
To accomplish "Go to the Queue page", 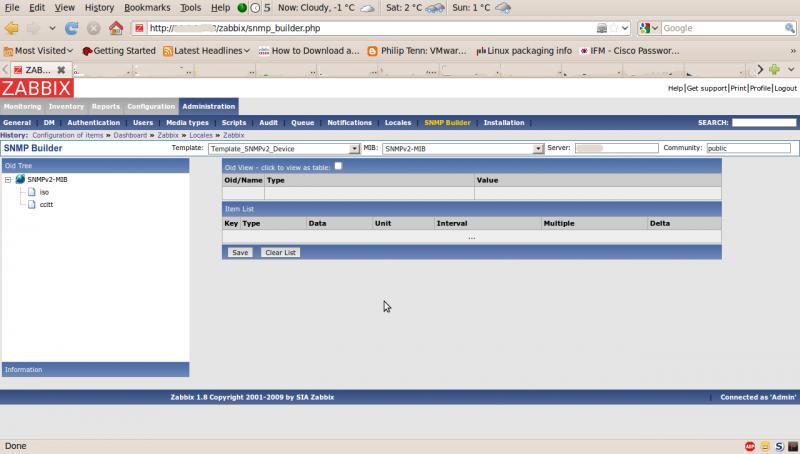I will click(302, 122).
